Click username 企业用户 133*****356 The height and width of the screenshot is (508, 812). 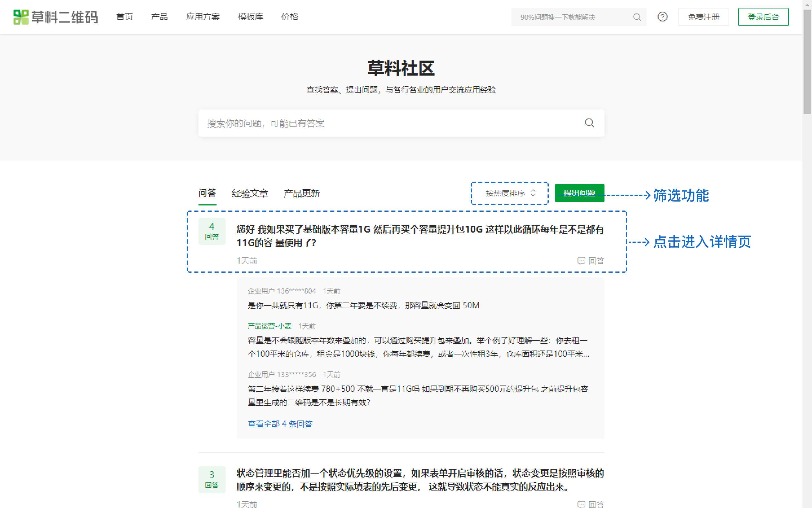tap(282, 374)
